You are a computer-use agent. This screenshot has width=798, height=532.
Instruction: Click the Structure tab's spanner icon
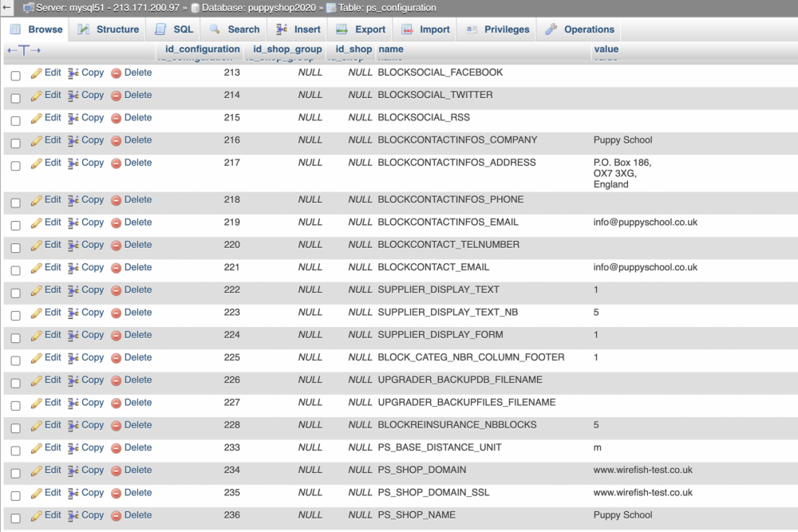(x=84, y=29)
